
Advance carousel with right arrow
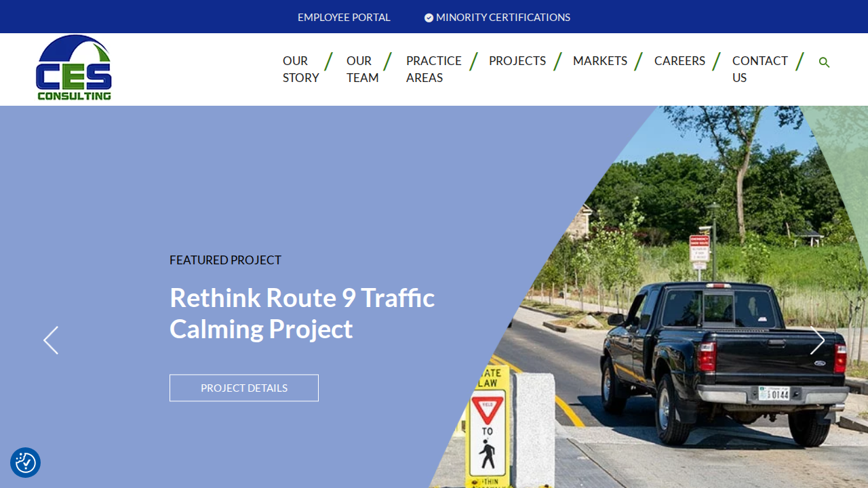pos(817,340)
